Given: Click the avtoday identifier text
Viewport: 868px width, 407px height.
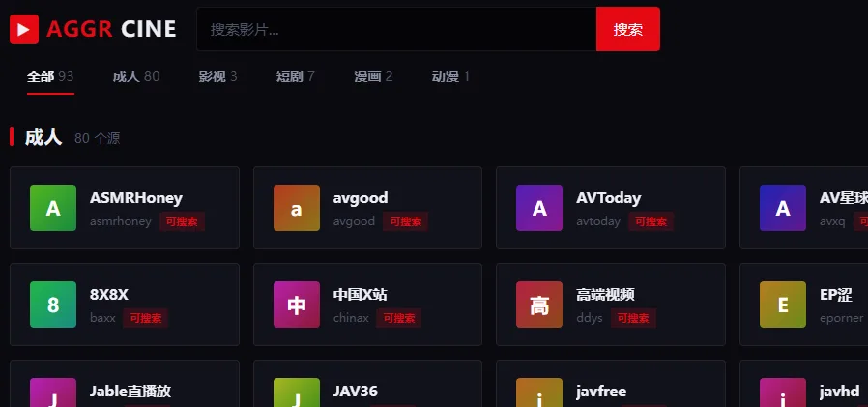Looking at the screenshot, I should click(x=598, y=221).
